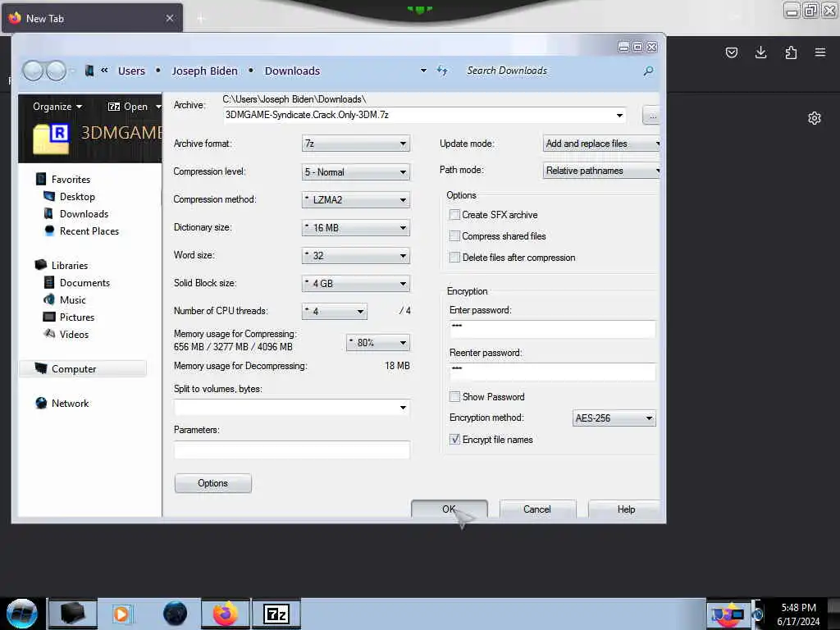Open the Solid Block size dropdown
Image resolution: width=840 pixels, height=630 pixels.
coord(356,283)
